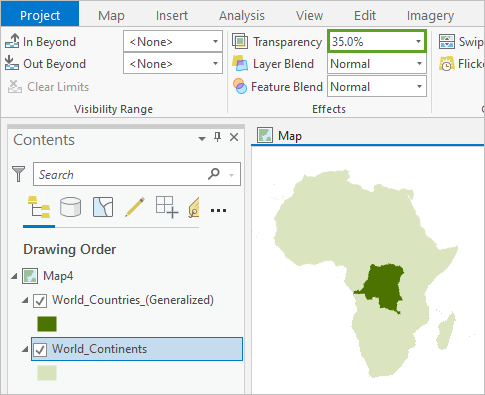Click the Clear Limits icon
Viewport: 485px width, 395px height.
pos(15,87)
